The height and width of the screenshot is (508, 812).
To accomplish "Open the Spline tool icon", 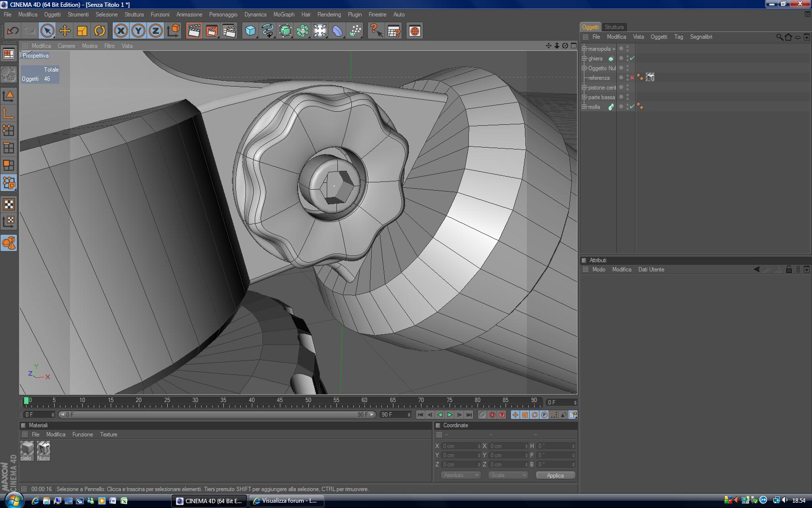I will 267,31.
